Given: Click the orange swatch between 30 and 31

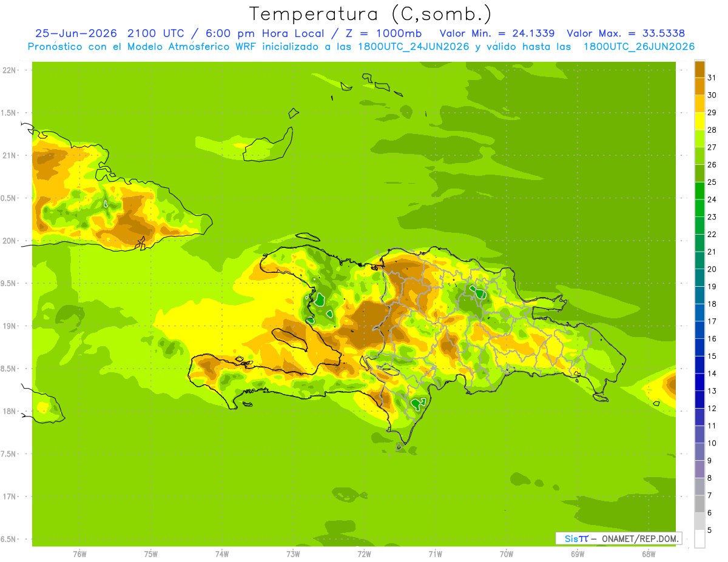Looking at the screenshot, I should [699, 86].
